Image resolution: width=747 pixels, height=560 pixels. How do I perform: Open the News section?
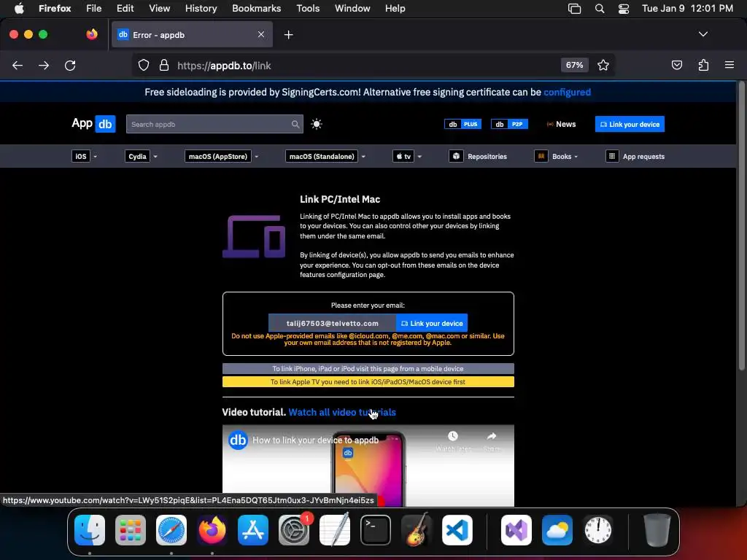(x=561, y=124)
